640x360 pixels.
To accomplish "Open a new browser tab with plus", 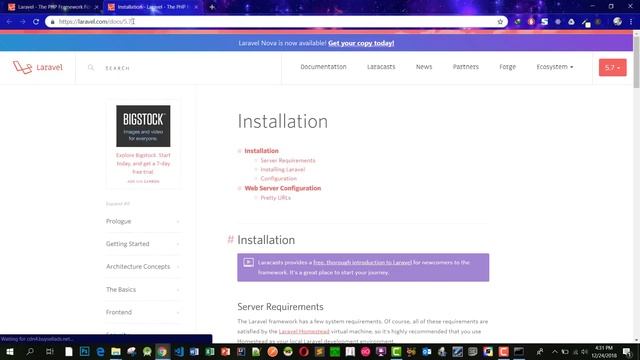I will (x=212, y=7).
